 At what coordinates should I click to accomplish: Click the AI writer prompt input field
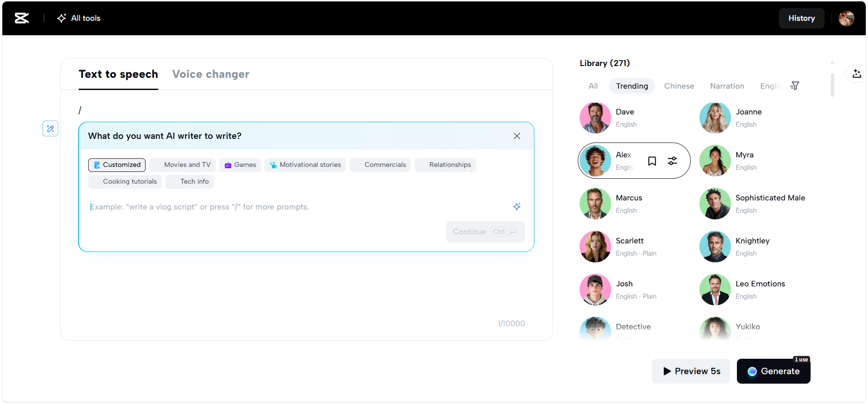point(298,207)
